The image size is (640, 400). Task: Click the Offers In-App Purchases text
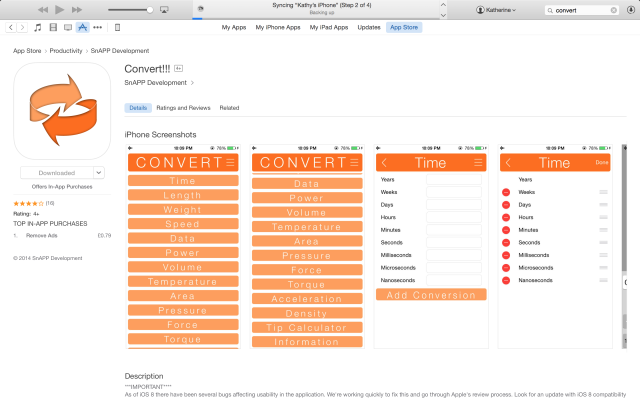(62, 187)
